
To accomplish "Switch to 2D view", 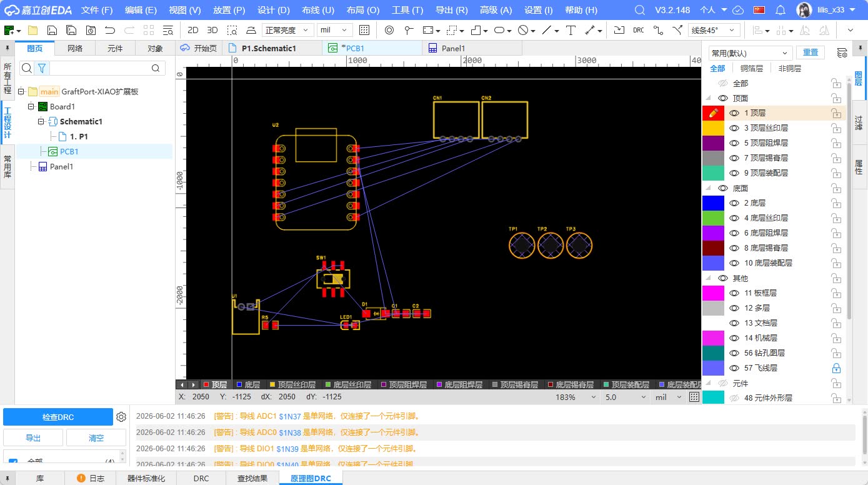I will point(193,30).
